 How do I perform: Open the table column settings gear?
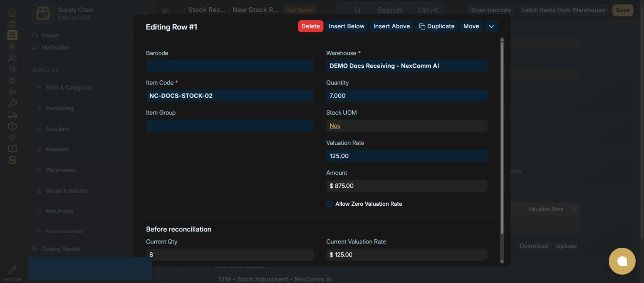pyautogui.click(x=573, y=209)
